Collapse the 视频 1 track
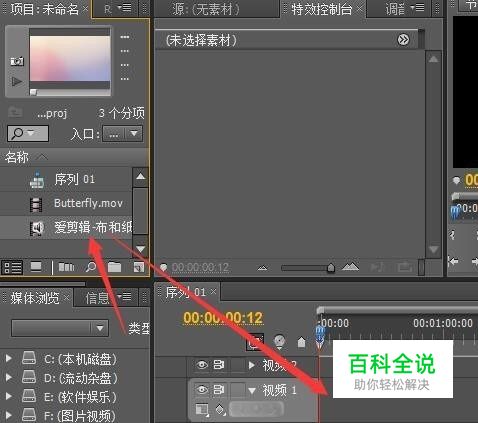Screen dimensions: 478x423 pos(252,390)
